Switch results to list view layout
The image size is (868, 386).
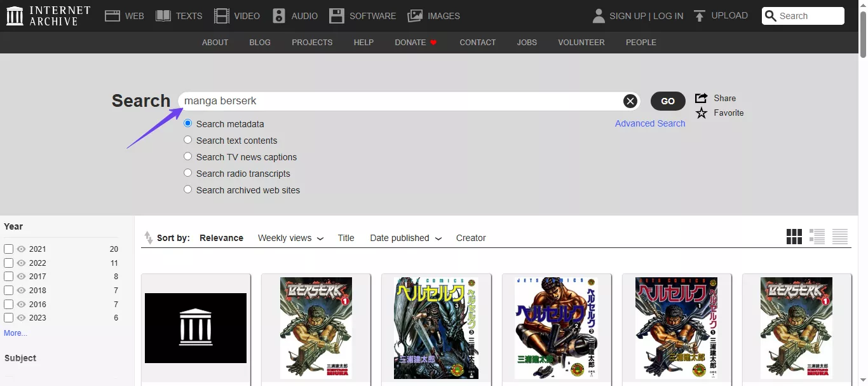coord(817,236)
